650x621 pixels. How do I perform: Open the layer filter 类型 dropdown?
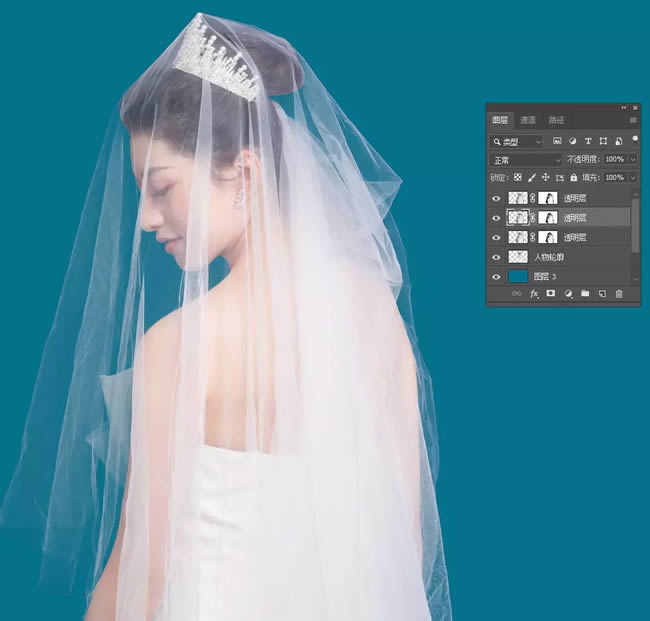516,142
